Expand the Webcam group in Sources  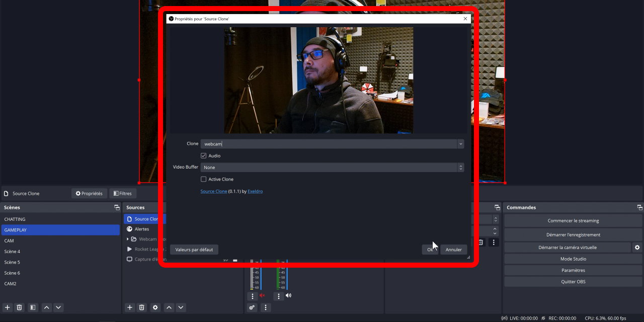click(128, 239)
